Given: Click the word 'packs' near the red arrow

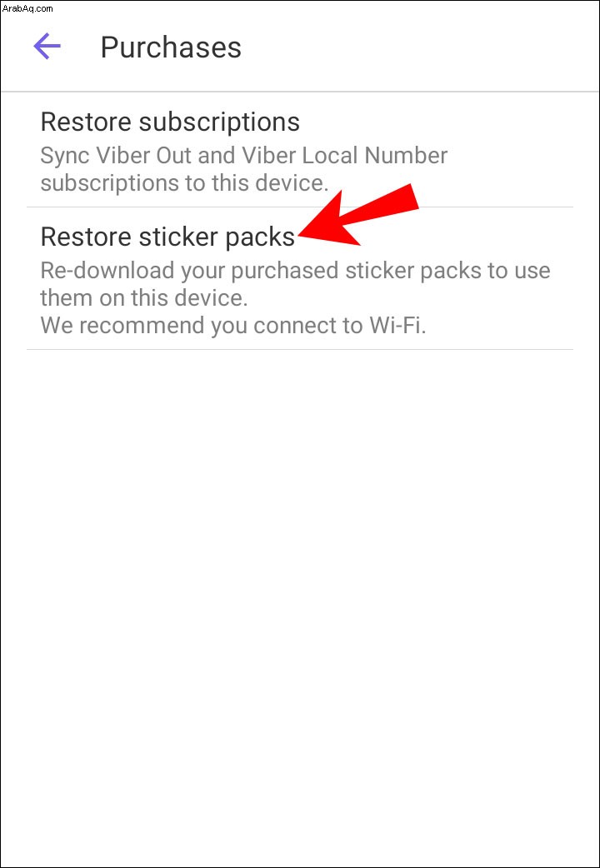Looking at the screenshot, I should point(260,237).
